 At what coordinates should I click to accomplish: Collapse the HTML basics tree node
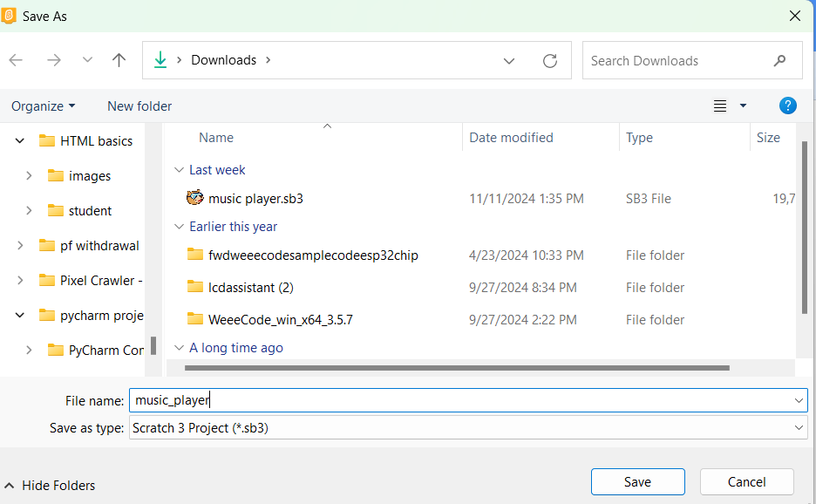tap(20, 141)
